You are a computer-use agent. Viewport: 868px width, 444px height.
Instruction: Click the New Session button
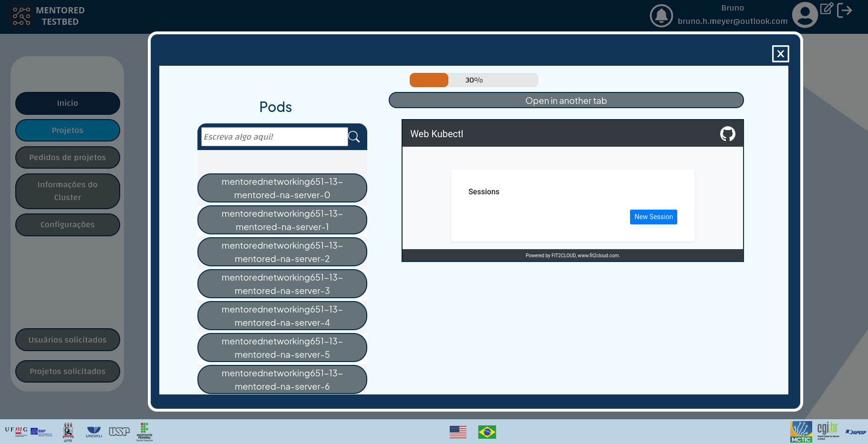click(653, 217)
